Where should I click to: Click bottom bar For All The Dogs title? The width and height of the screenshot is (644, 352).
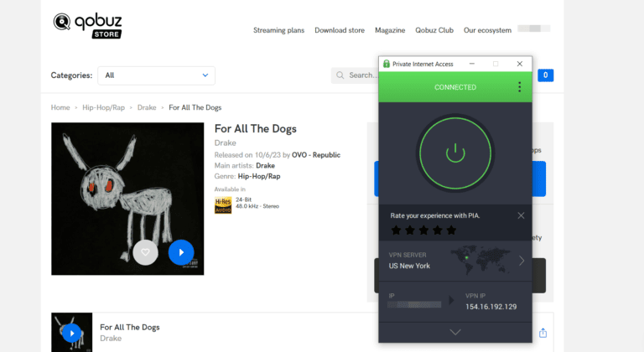tap(130, 328)
